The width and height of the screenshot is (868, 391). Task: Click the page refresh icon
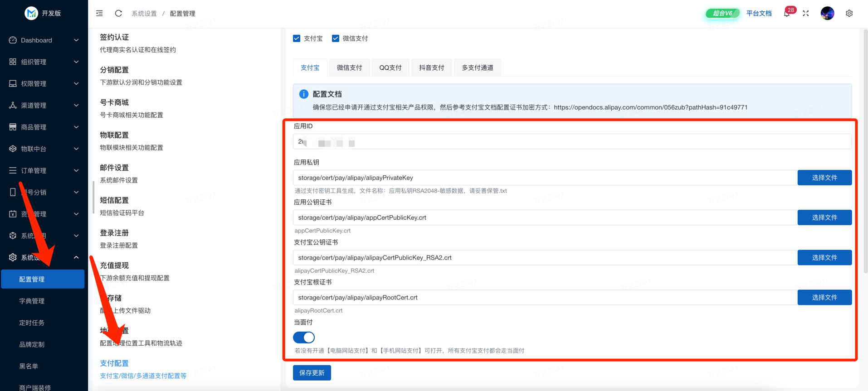tap(118, 14)
